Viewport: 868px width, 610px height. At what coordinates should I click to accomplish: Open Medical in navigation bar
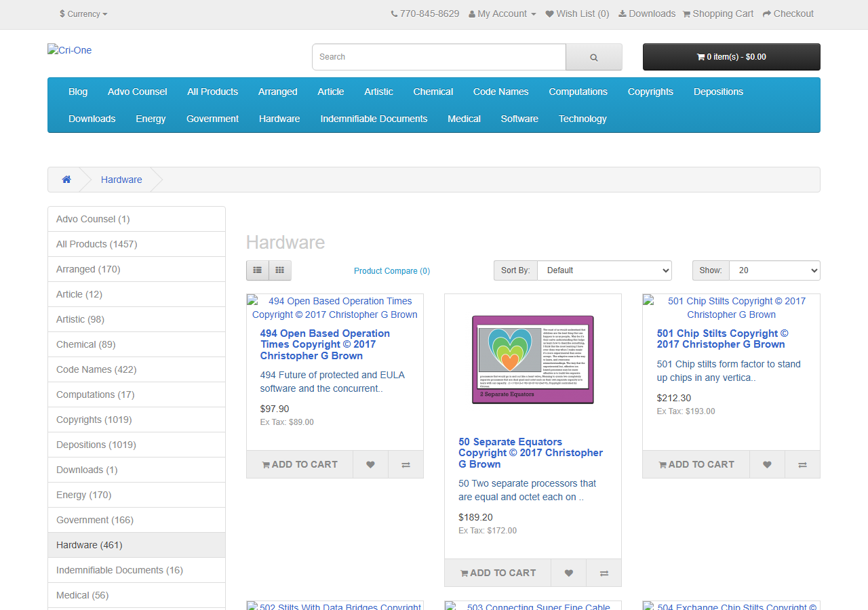pos(464,119)
